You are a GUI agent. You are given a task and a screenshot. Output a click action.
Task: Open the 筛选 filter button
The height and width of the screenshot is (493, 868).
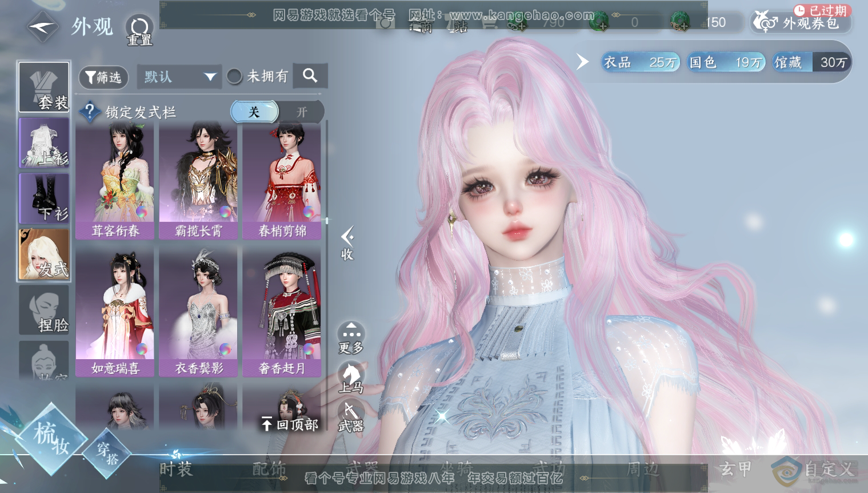click(x=103, y=77)
